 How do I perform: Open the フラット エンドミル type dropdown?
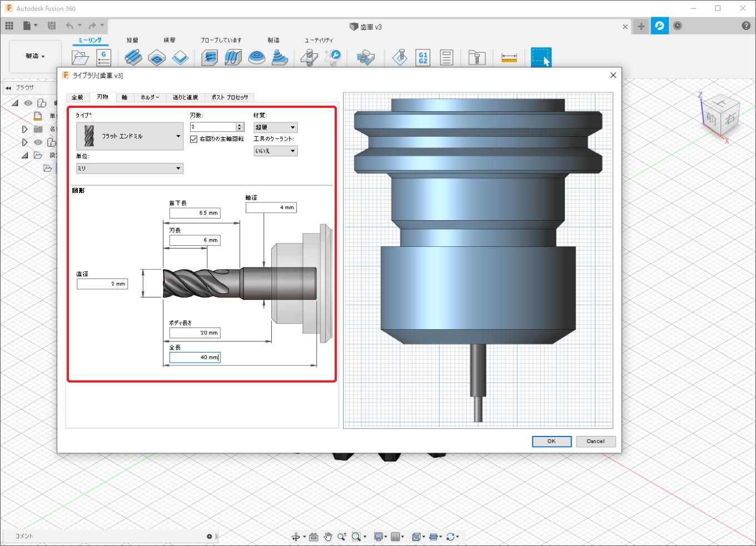(130, 136)
